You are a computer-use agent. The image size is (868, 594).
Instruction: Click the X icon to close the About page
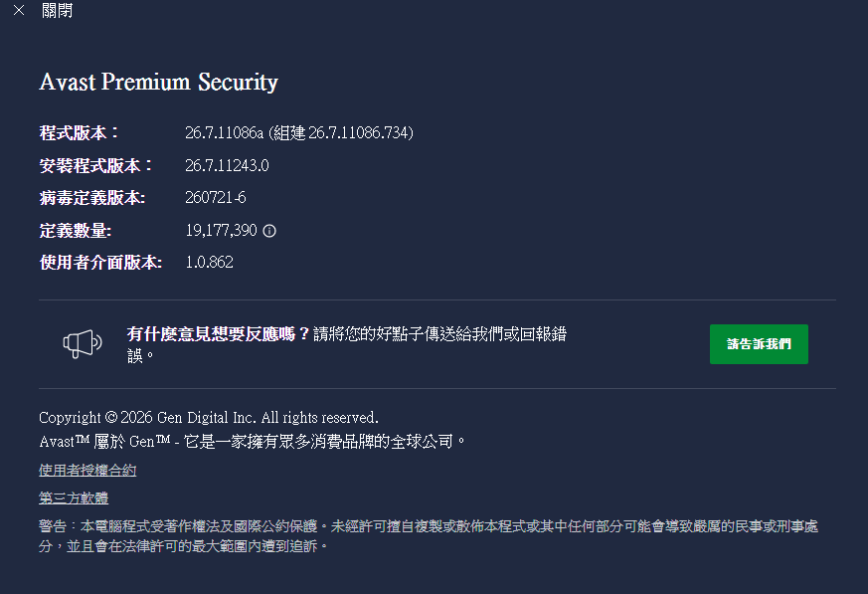tap(19, 11)
